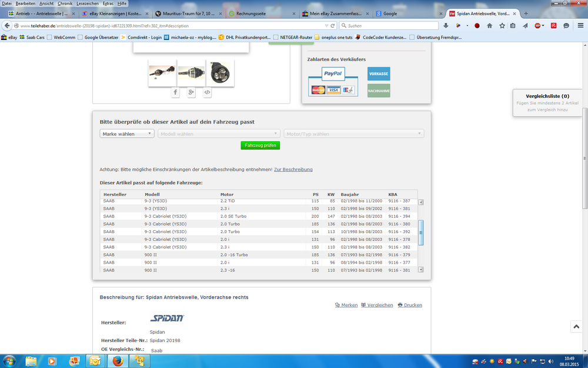The image size is (588, 368).
Task: Follow the Zur Beschreibung link
Action: (x=293, y=170)
